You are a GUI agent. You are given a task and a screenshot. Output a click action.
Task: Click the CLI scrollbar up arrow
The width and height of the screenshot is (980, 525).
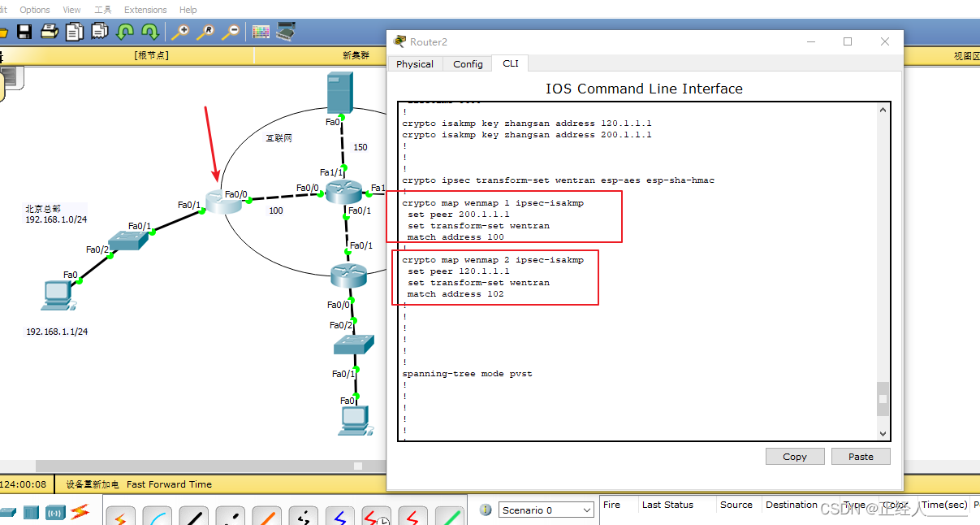[883, 110]
